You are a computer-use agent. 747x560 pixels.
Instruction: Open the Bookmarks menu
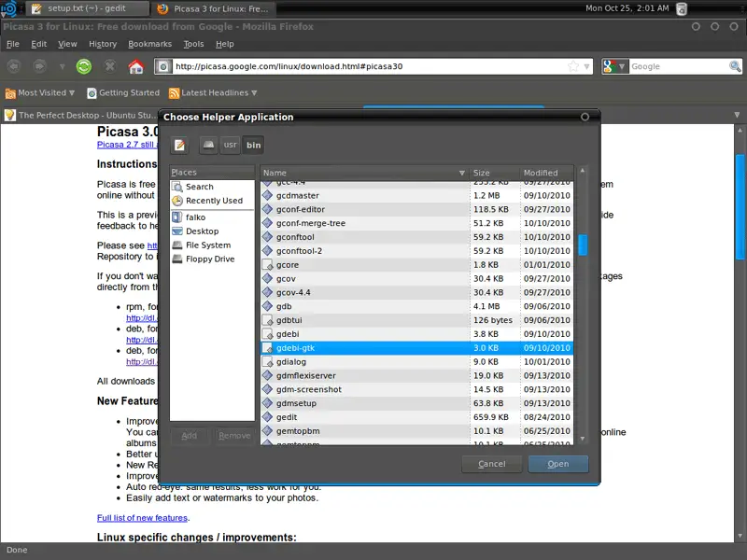(149, 44)
